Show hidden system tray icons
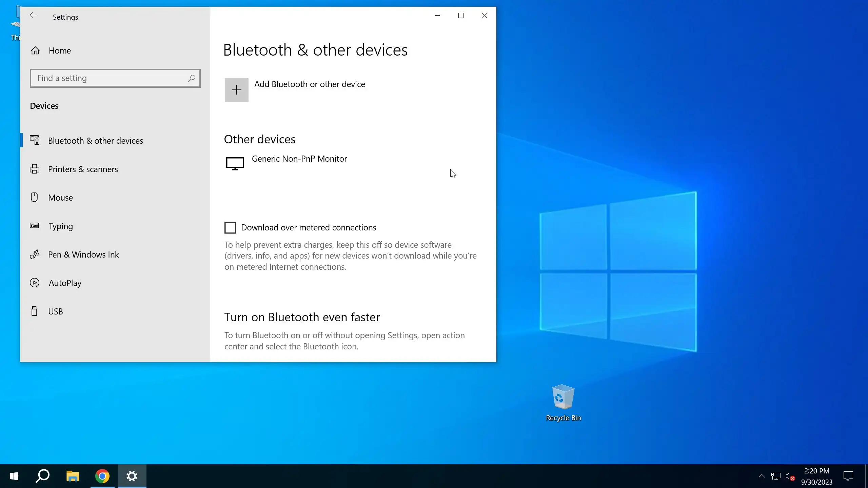The image size is (868, 488). pyautogui.click(x=762, y=476)
